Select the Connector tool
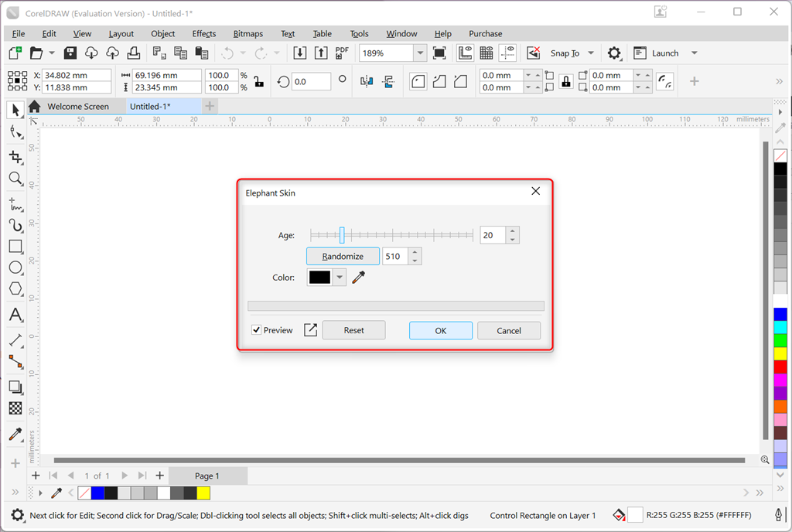Viewport: 792px width, 532px height. tap(15, 361)
